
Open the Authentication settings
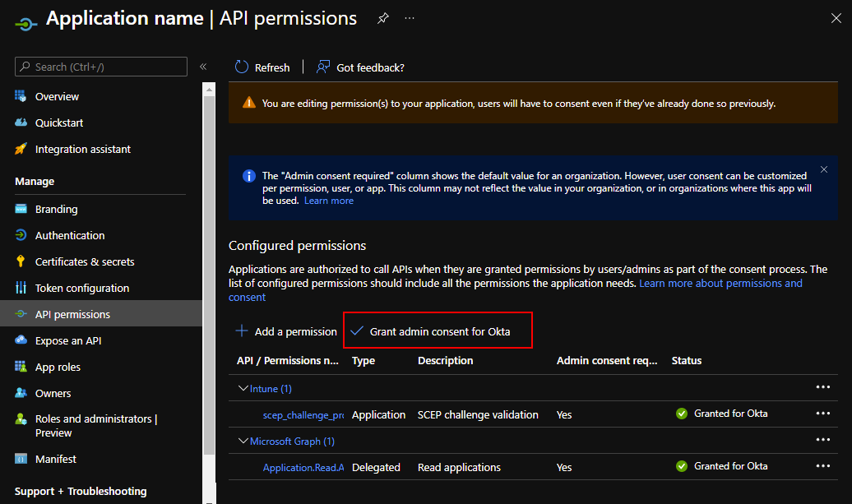tap(69, 235)
